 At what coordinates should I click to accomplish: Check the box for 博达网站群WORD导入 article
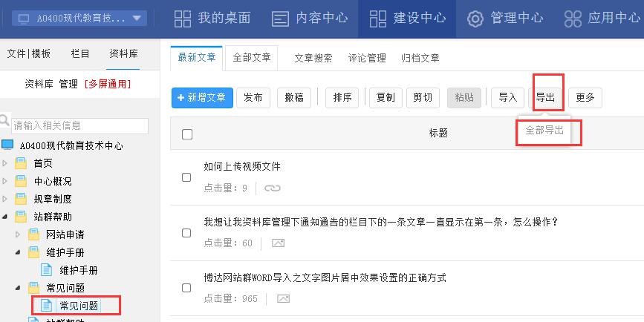pos(187,288)
